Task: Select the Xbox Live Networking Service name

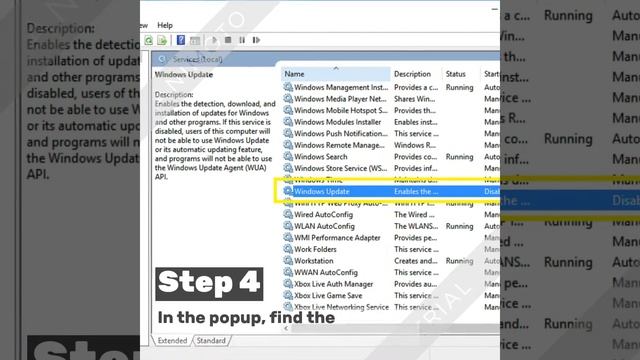Action: tap(341, 307)
